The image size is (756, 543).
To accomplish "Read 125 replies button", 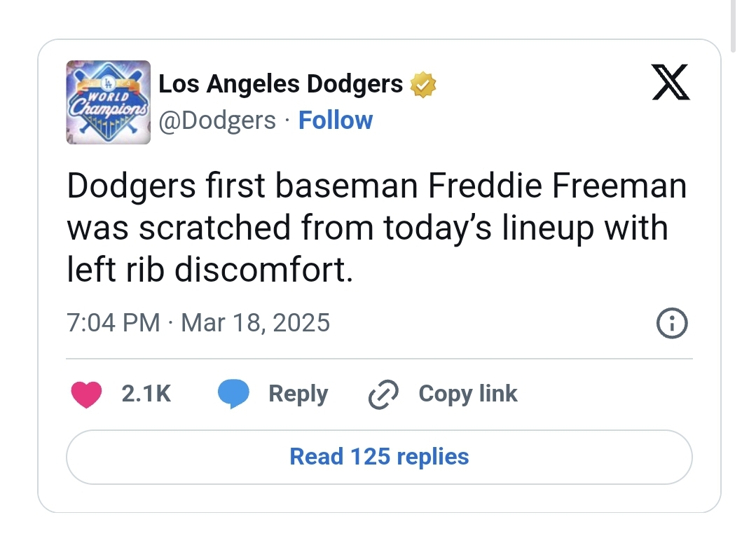I will [379, 457].
